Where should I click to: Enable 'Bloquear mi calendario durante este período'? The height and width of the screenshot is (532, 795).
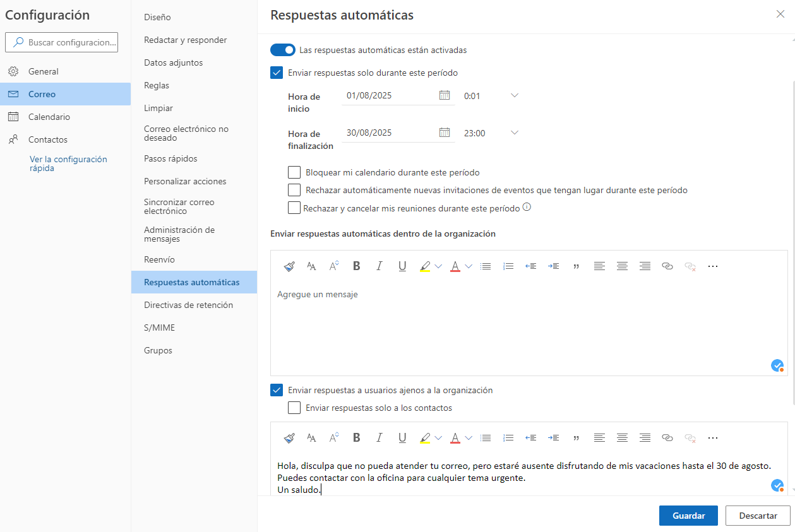[x=294, y=172]
